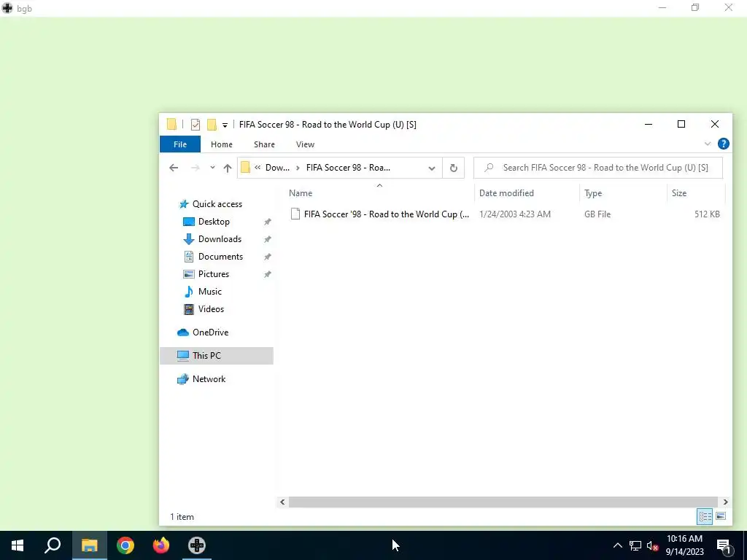Click the New folder icon in quick toolbar

coord(212,125)
